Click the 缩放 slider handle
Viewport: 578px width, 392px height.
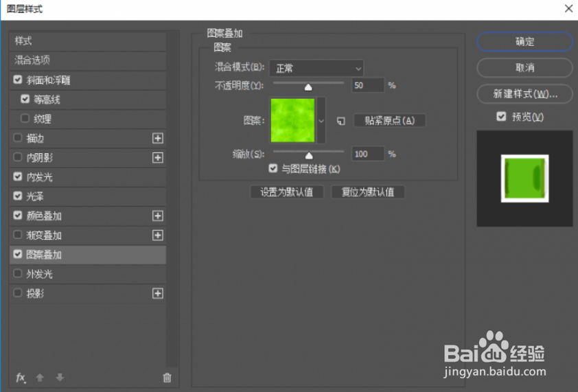309,156
